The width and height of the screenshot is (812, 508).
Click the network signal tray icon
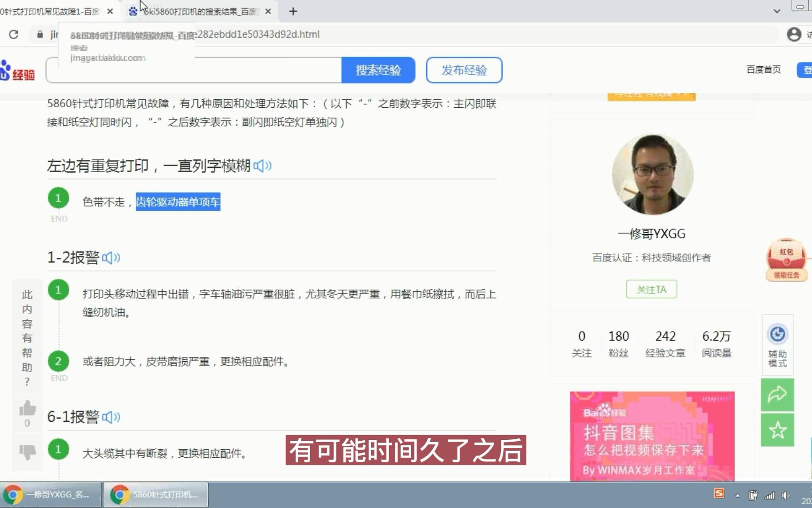pos(770,495)
